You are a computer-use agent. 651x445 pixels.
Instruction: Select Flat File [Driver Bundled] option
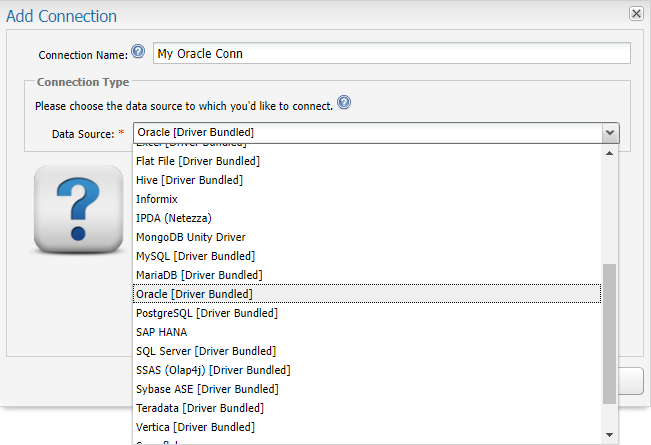[x=198, y=161]
